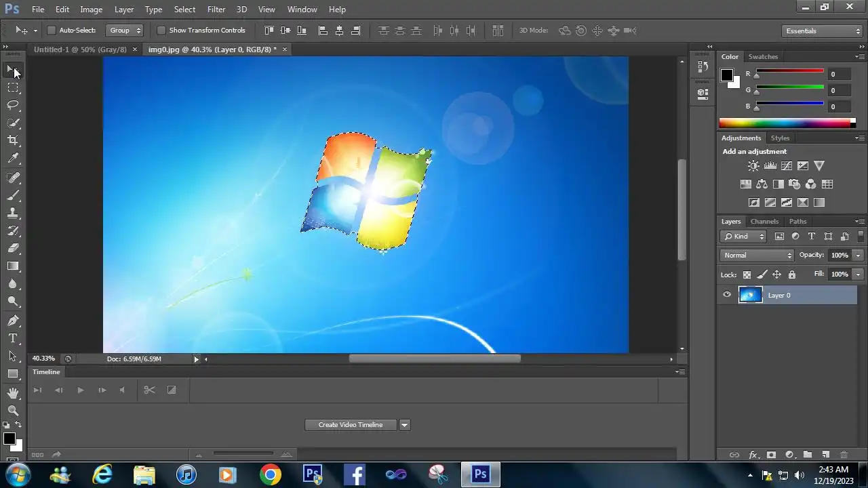Add a layer mask icon
Screen dimensions: 868x488
coord(771,455)
